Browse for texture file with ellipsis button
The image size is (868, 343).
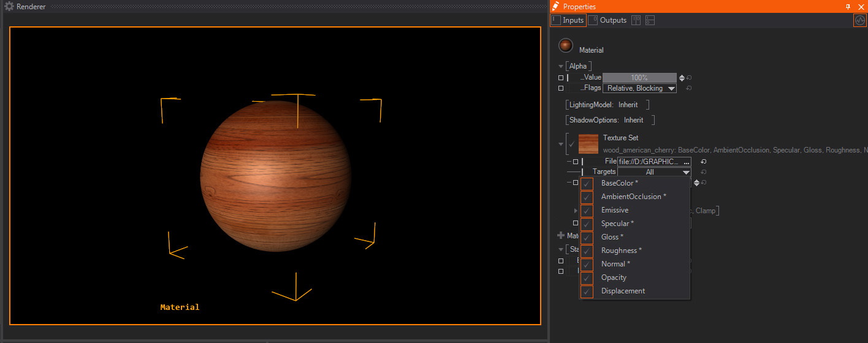[x=686, y=162]
